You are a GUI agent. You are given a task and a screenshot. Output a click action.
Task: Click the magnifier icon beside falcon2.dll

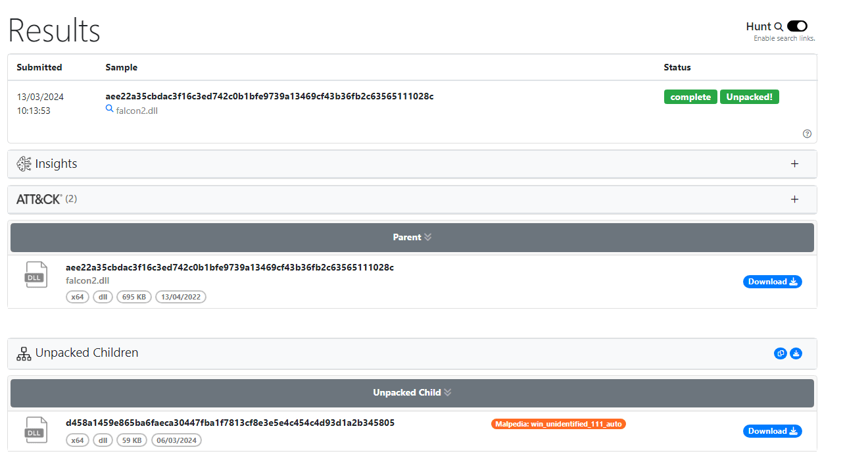tap(110, 109)
